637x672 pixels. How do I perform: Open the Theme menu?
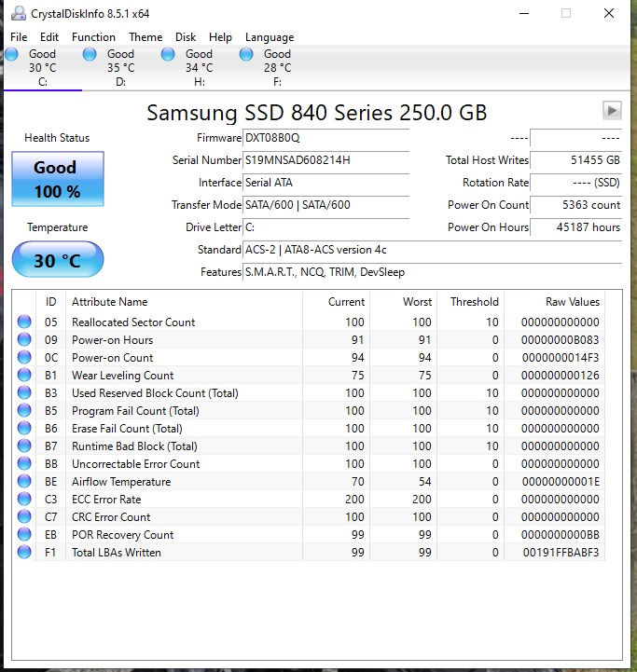(145, 37)
